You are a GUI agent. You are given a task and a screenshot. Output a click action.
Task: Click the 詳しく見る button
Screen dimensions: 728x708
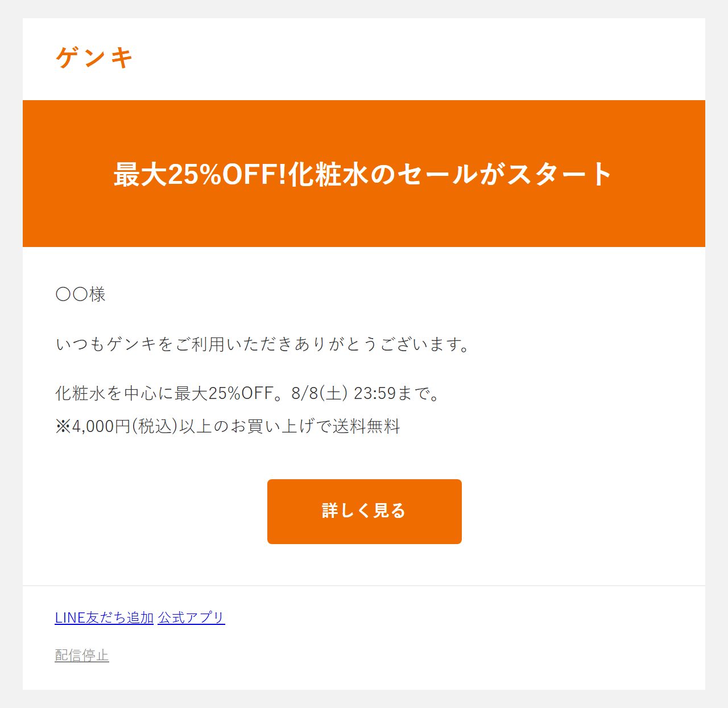coord(365,512)
